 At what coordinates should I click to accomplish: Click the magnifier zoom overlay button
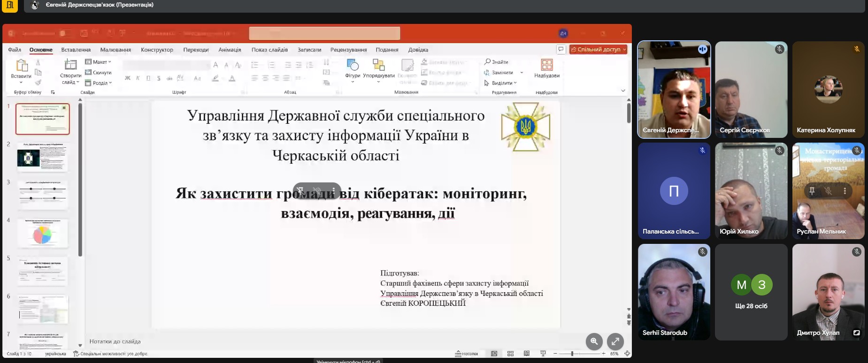(x=594, y=341)
